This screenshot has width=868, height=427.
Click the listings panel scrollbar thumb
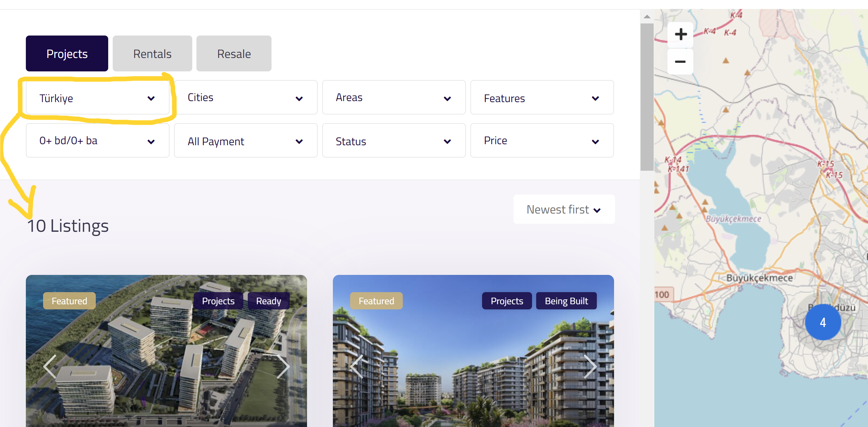click(x=647, y=97)
